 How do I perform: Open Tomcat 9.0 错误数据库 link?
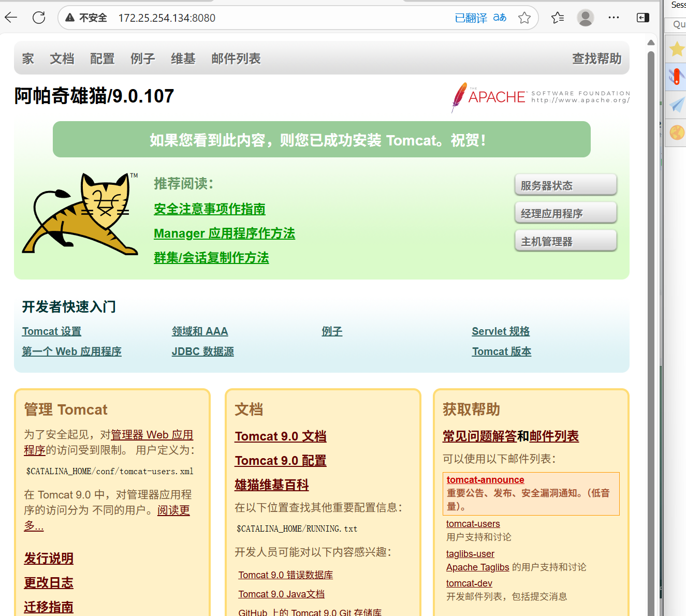tap(286, 575)
